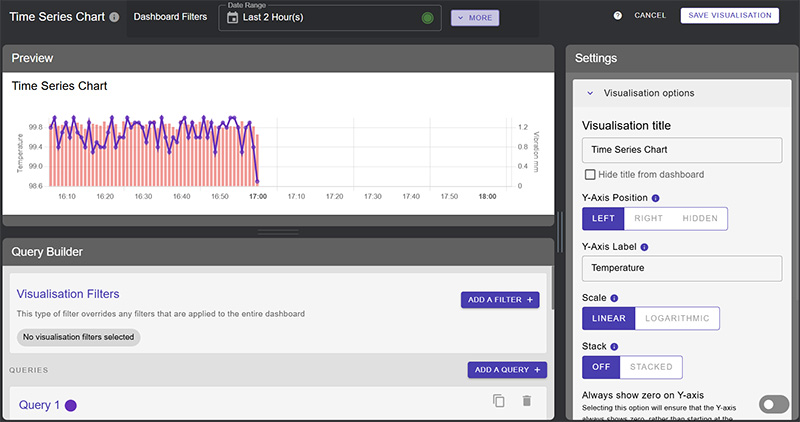Click the Time Series Chart title in preview
Viewport: 800px width, 422px height.
(x=59, y=86)
